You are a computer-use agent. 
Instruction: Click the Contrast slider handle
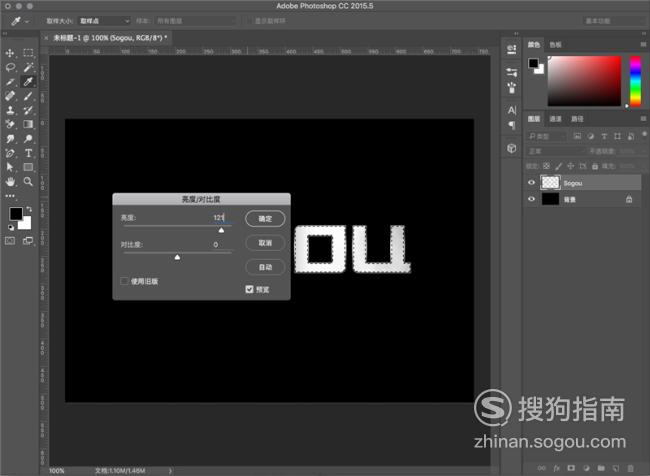click(177, 257)
